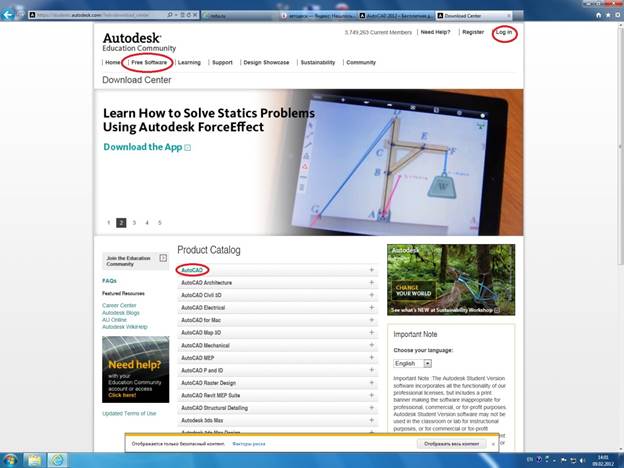The width and height of the screenshot is (624, 468).
Task: Open the Learning menu item
Action: [x=189, y=62]
